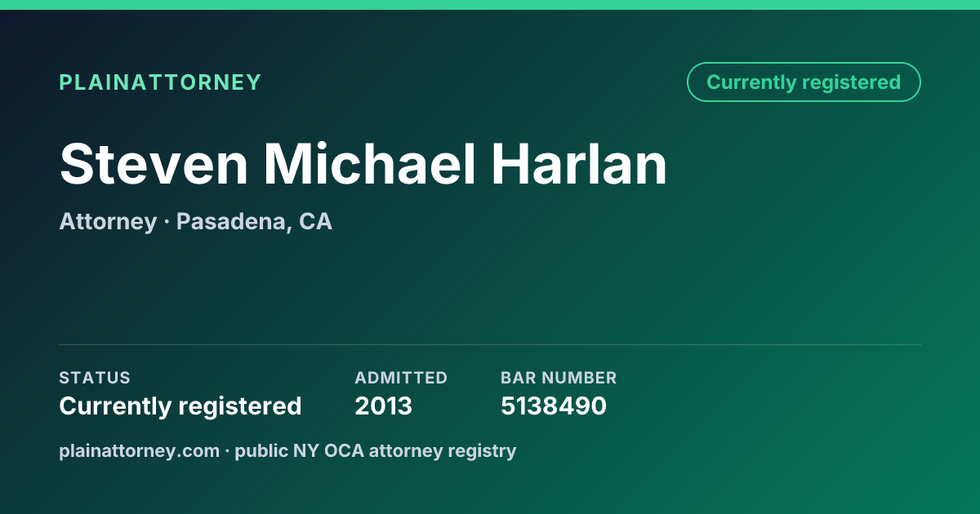Image resolution: width=980 pixels, height=514 pixels.
Task: Select the bar number 5138490
Action: (554, 406)
